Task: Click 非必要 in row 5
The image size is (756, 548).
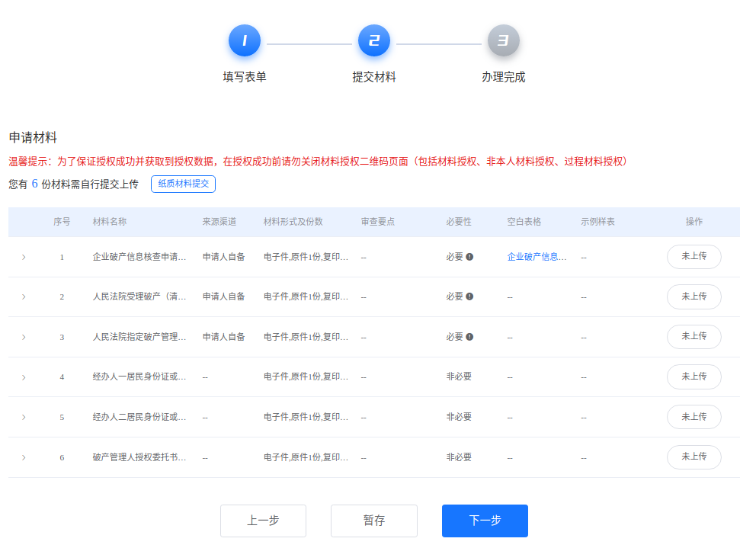Action: pos(459,417)
